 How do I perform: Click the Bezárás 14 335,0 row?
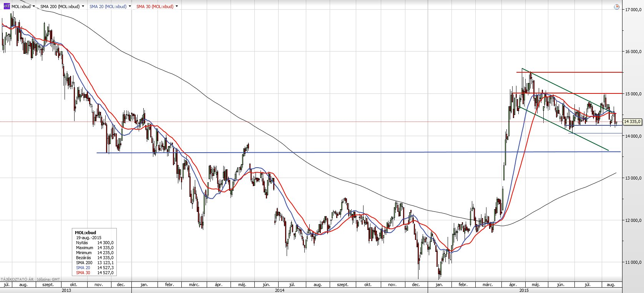click(95, 258)
